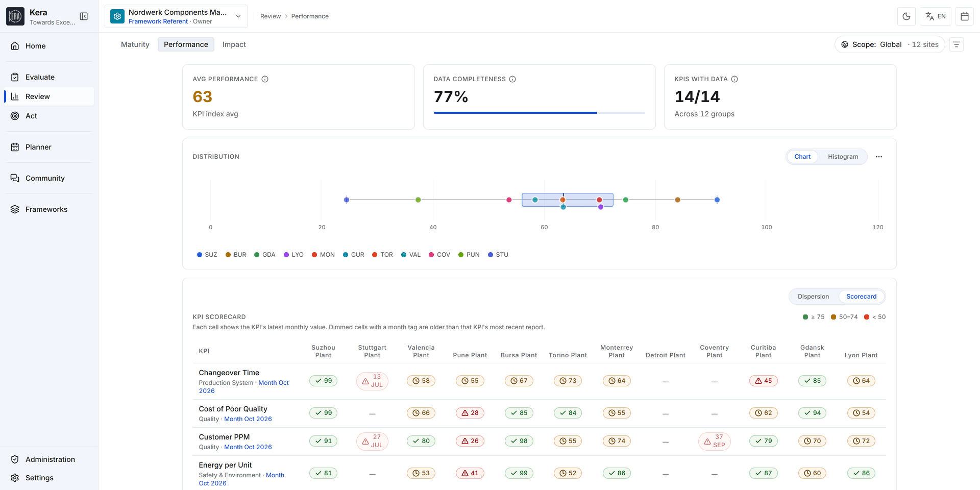Click info icon next to KPIs With Data
The image size is (980, 490).
[x=734, y=79]
